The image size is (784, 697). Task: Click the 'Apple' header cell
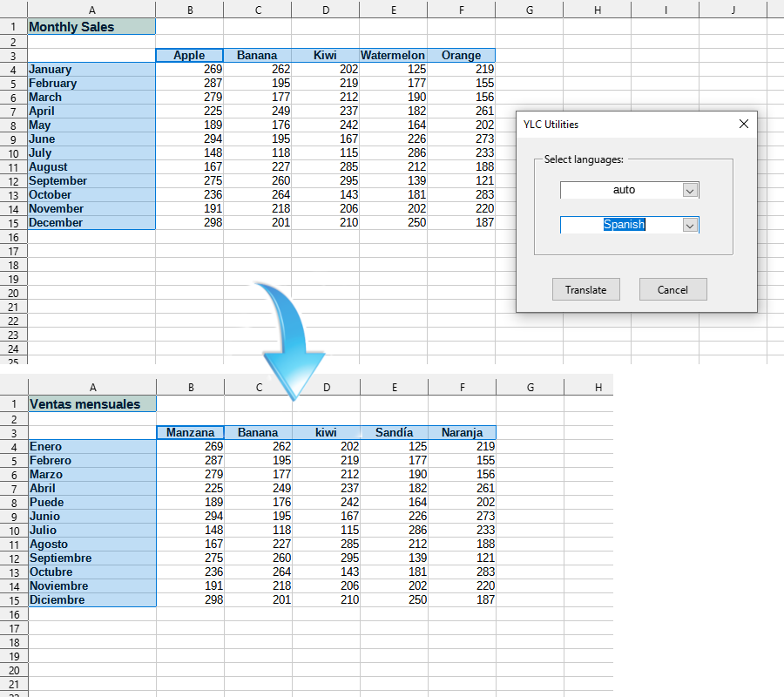point(189,56)
